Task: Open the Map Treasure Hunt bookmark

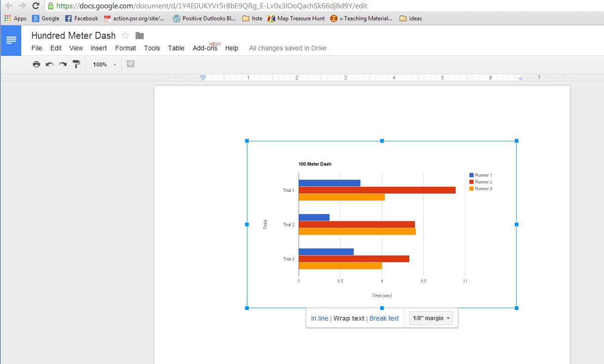Action: (x=296, y=18)
